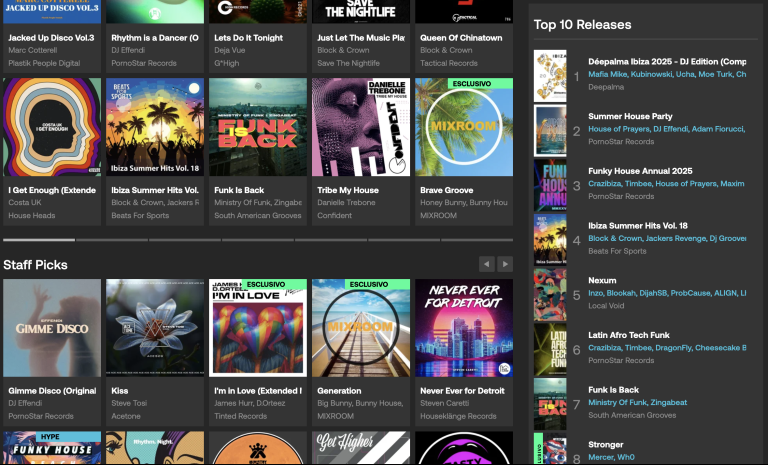Image resolution: width=768 pixels, height=465 pixels.
Task: Open Just Let The Music Play title
Action: pos(360,38)
